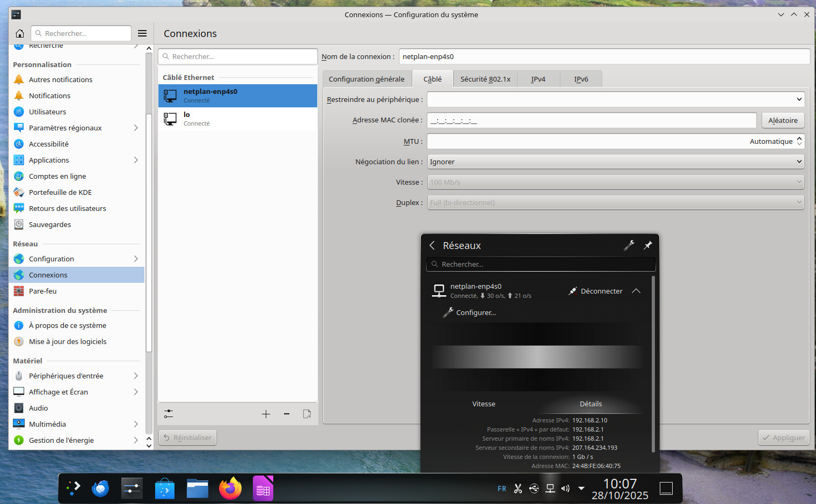
Task: Increase the MTU value with the stepper
Action: tap(799, 138)
